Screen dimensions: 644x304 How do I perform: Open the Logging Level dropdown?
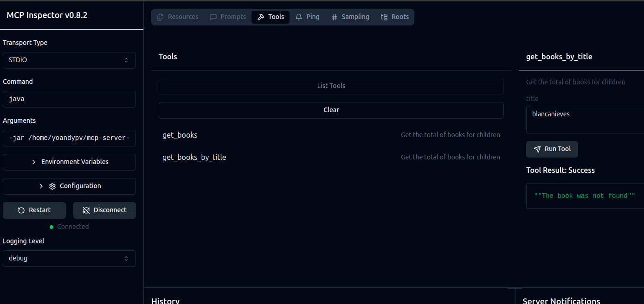coord(69,259)
